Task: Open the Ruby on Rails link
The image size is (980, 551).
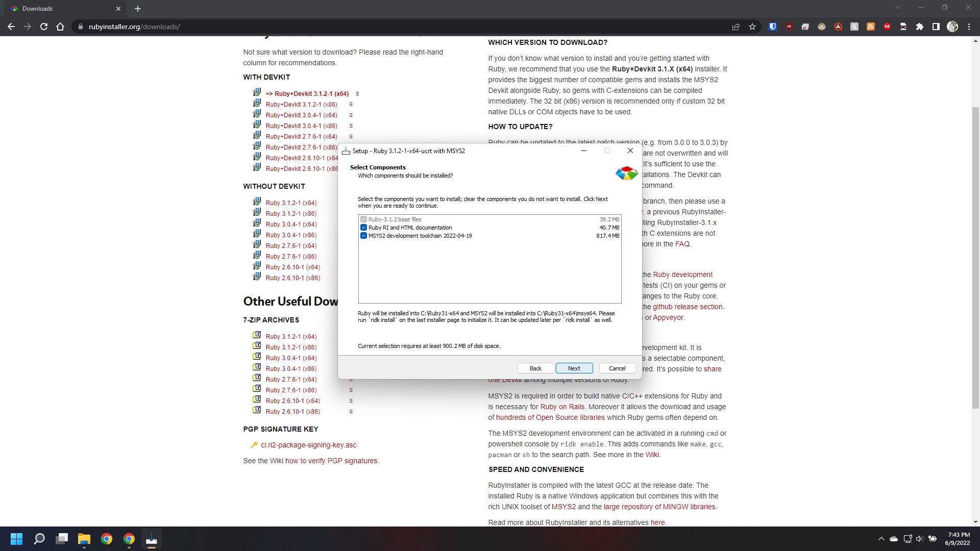Action: [562, 407]
